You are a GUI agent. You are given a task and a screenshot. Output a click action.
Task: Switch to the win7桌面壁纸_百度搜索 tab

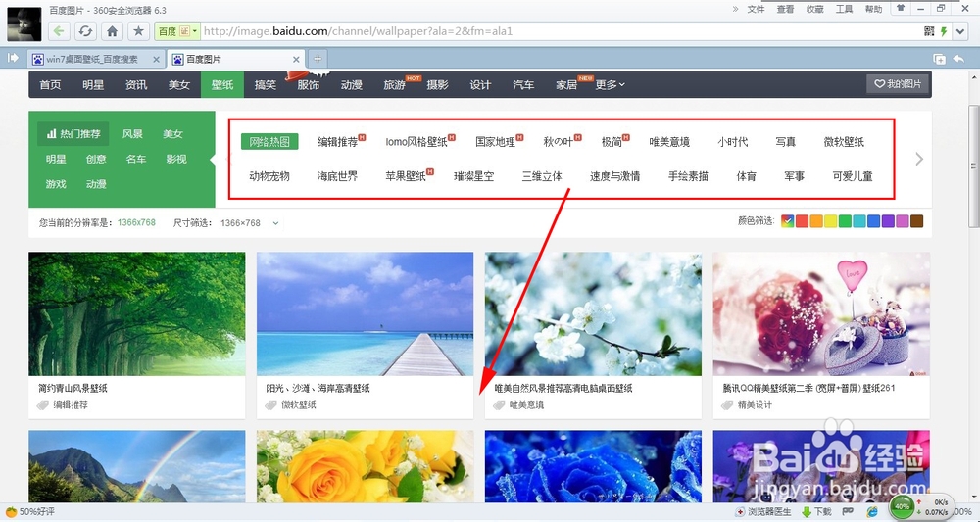[x=90, y=60]
